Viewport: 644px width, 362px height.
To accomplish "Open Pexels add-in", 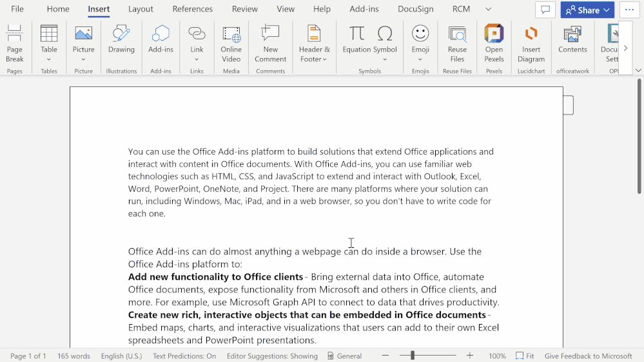I will (494, 44).
